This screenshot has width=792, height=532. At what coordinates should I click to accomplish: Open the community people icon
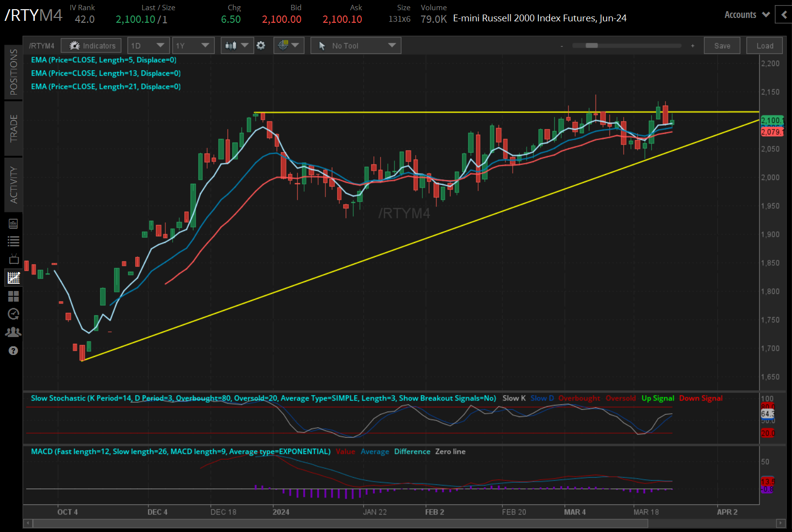tap(14, 332)
